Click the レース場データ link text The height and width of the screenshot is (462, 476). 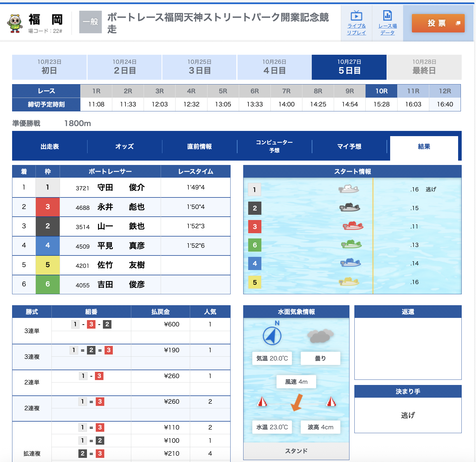(387, 29)
